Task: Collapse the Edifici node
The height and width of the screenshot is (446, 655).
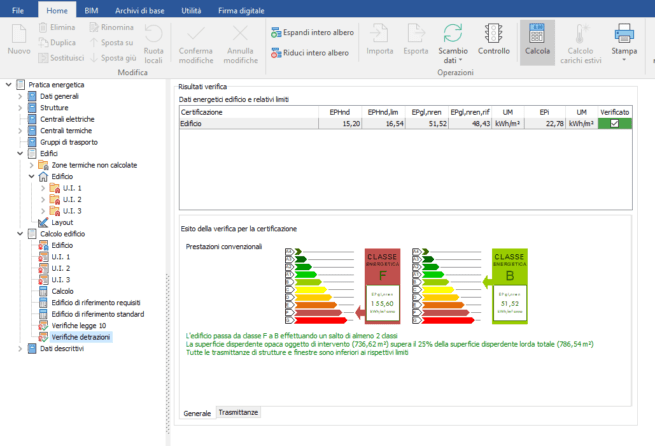Action: click(20, 154)
